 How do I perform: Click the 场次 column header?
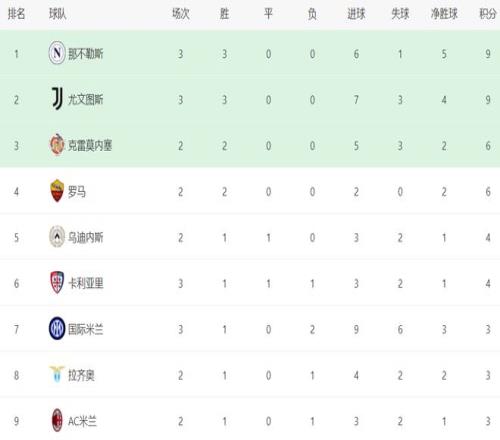pyautogui.click(x=181, y=14)
